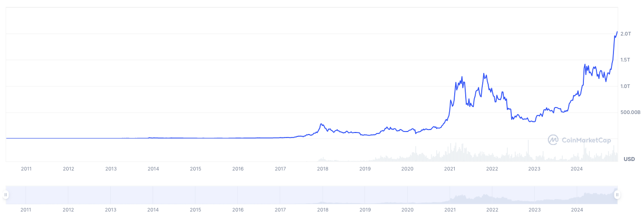The image size is (644, 220).
Task: Click the 500.00B y-axis label
Action: pos(630,113)
